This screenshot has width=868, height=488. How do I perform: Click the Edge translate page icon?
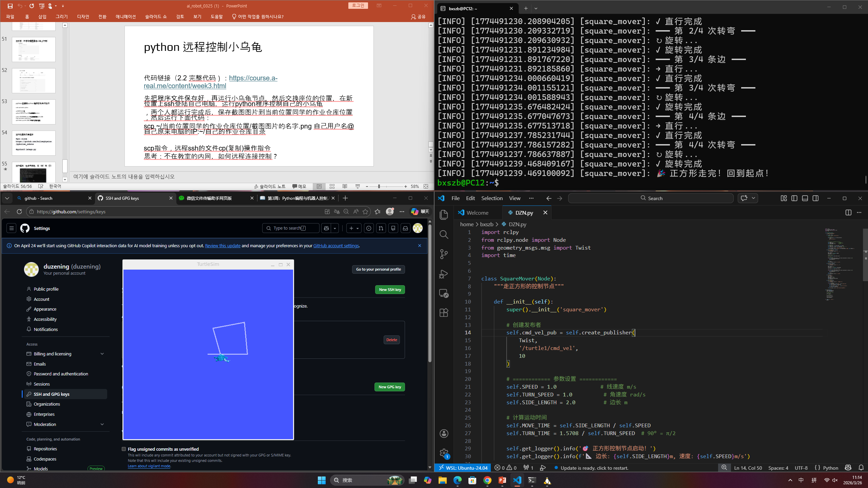tap(337, 212)
